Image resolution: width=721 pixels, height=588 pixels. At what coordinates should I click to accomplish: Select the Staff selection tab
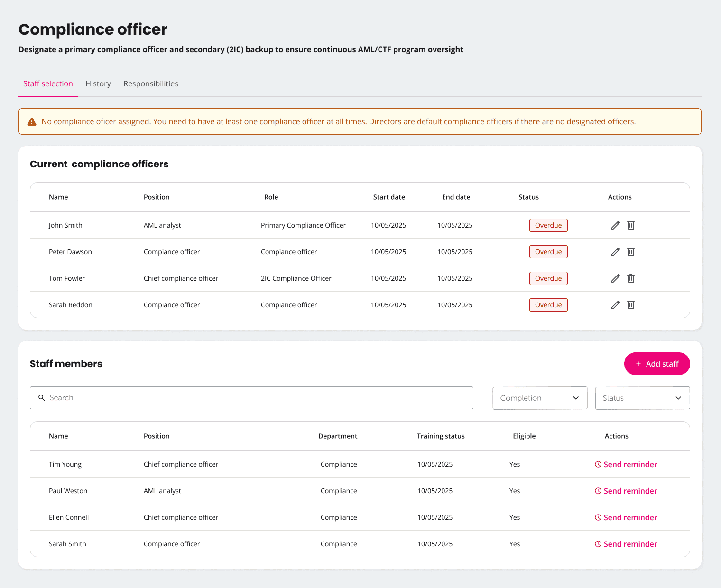[x=48, y=84]
